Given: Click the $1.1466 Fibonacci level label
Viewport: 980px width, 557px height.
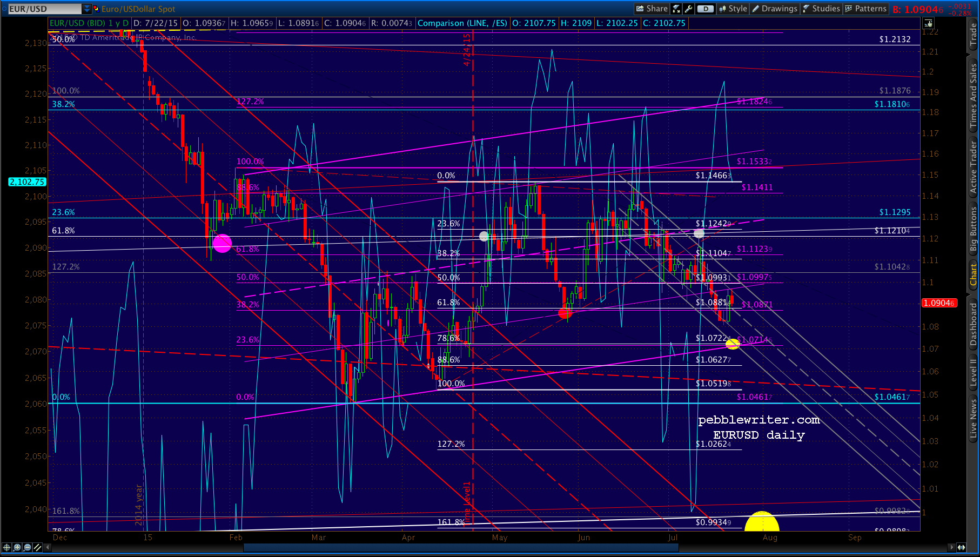Looking at the screenshot, I should tap(713, 176).
